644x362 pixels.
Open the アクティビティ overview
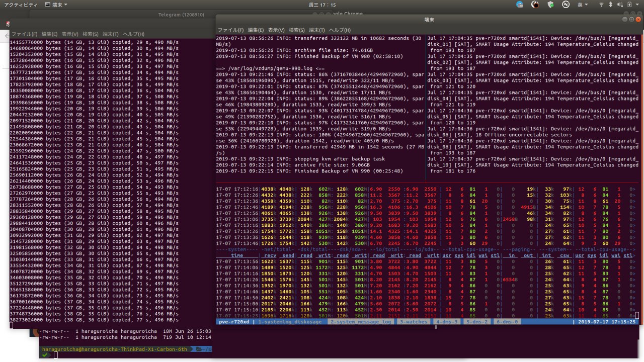tap(21, 5)
